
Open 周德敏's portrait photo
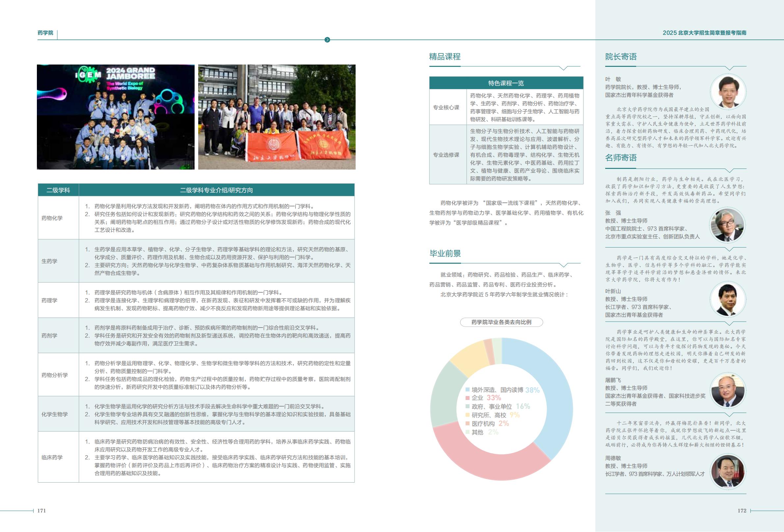tap(728, 471)
